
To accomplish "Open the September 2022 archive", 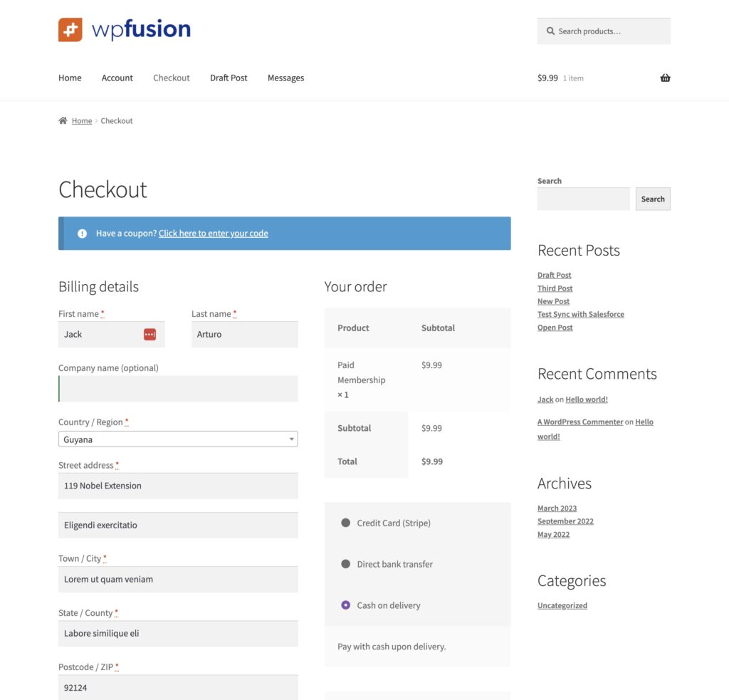I will tap(565, 521).
